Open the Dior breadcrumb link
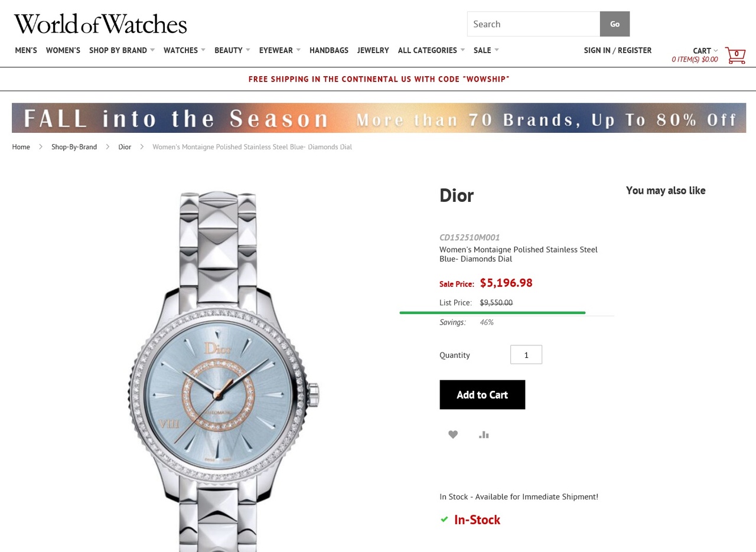The image size is (756, 552). click(125, 146)
